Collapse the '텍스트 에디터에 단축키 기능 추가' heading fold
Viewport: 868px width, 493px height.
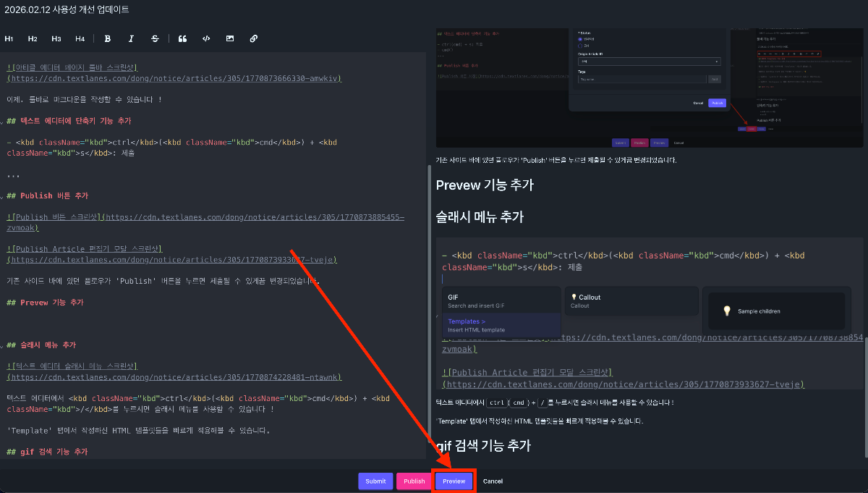pyautogui.click(x=3, y=121)
